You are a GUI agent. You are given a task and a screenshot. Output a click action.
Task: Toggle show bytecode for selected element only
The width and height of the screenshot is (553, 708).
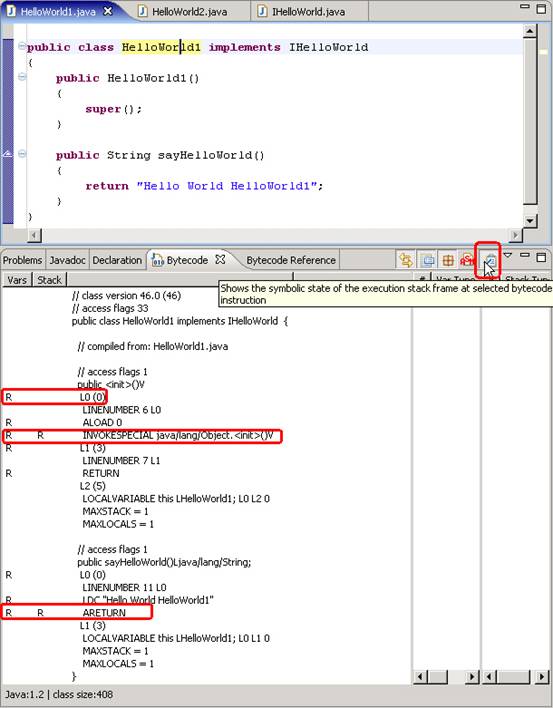(x=428, y=260)
